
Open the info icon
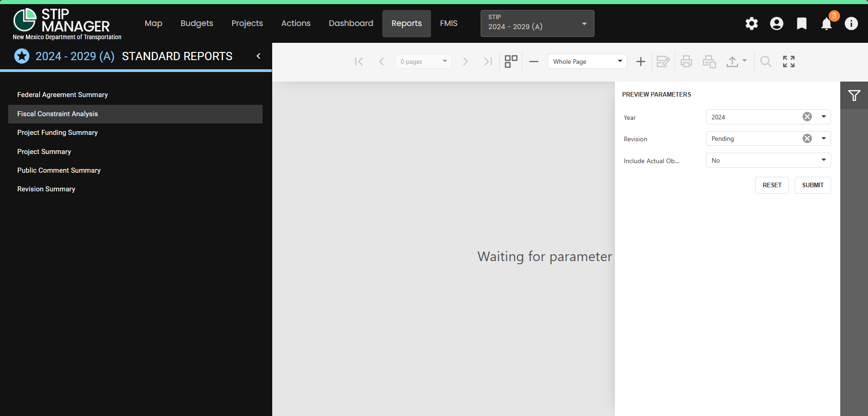click(851, 24)
